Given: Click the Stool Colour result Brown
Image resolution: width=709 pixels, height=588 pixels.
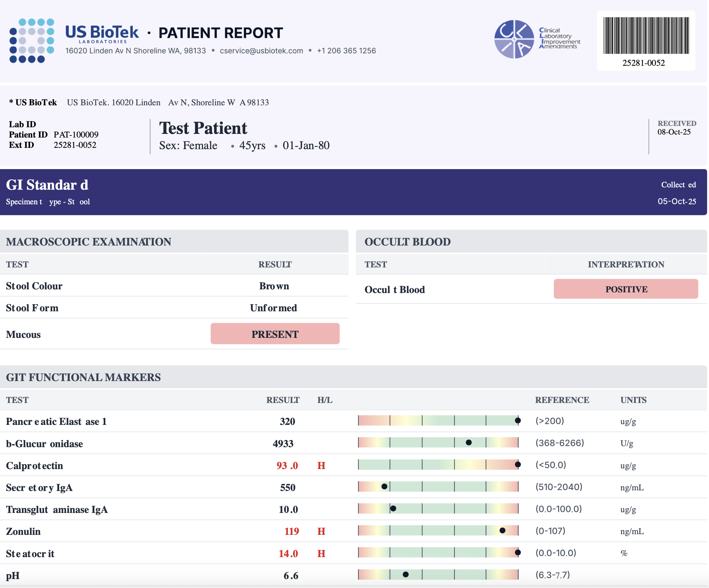Looking at the screenshot, I should point(274,286).
